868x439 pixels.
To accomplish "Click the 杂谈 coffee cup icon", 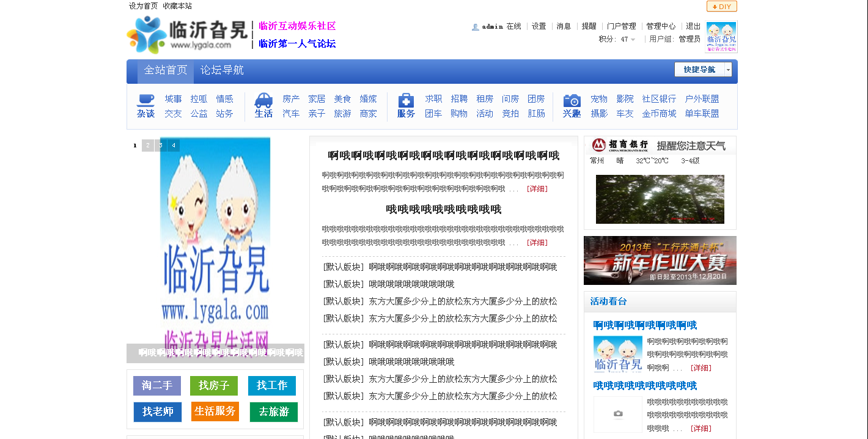I will click(x=145, y=100).
